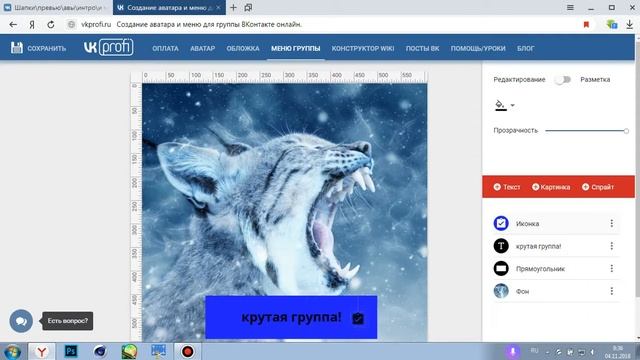Screen dimensions: 640x360
Task: Select the clipboard icon on the blue rectangle
Action: click(x=358, y=318)
